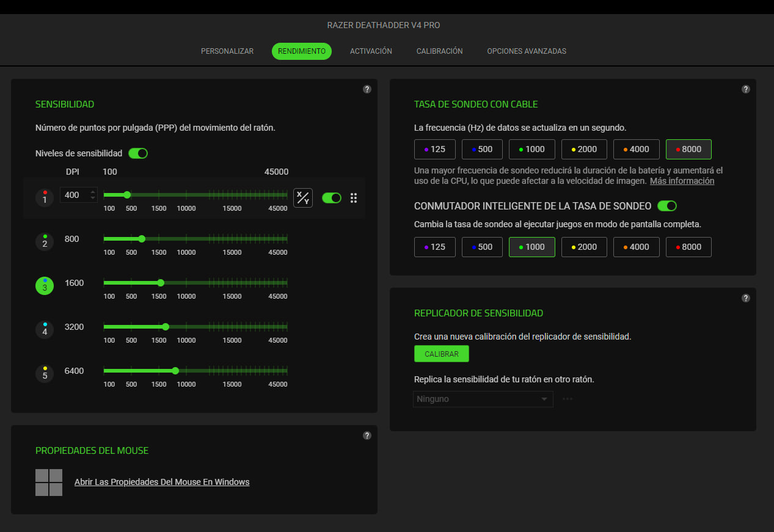The width and height of the screenshot is (774, 532).
Task: Open the Ninguno mouse replicator dropdown
Action: click(483, 399)
